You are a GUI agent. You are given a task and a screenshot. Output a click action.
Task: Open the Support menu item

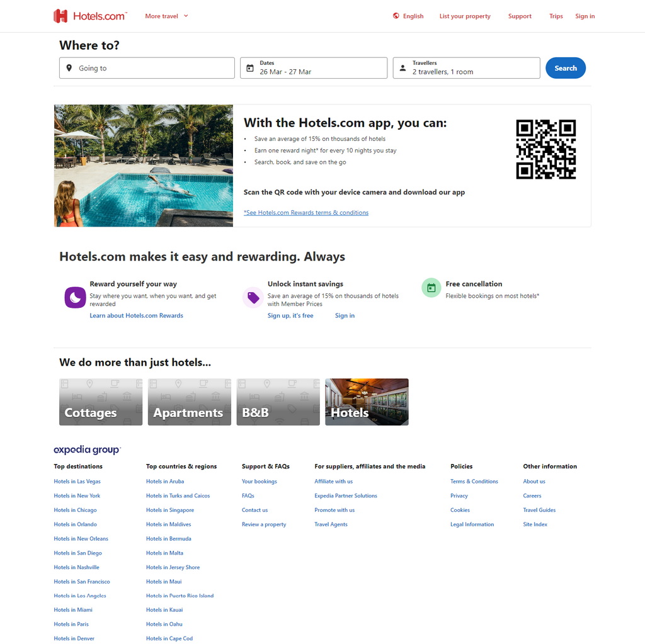coord(520,16)
